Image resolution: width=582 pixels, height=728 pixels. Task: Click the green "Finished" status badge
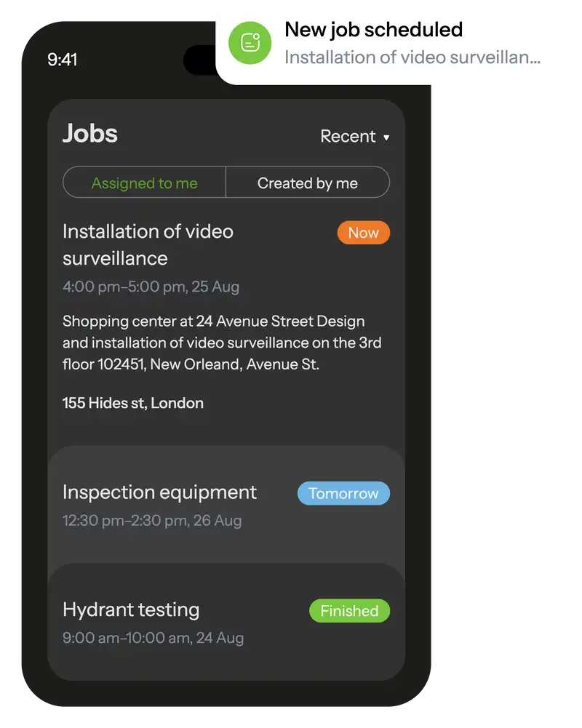[x=349, y=611]
